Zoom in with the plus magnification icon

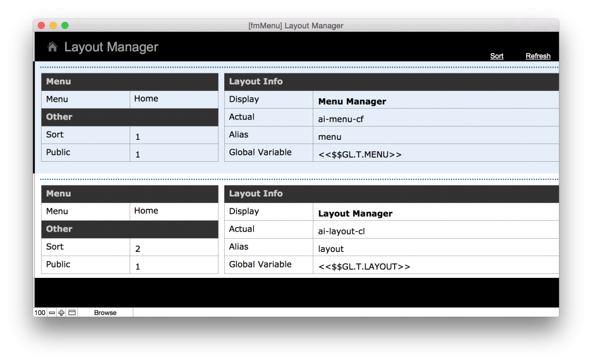coord(61,313)
